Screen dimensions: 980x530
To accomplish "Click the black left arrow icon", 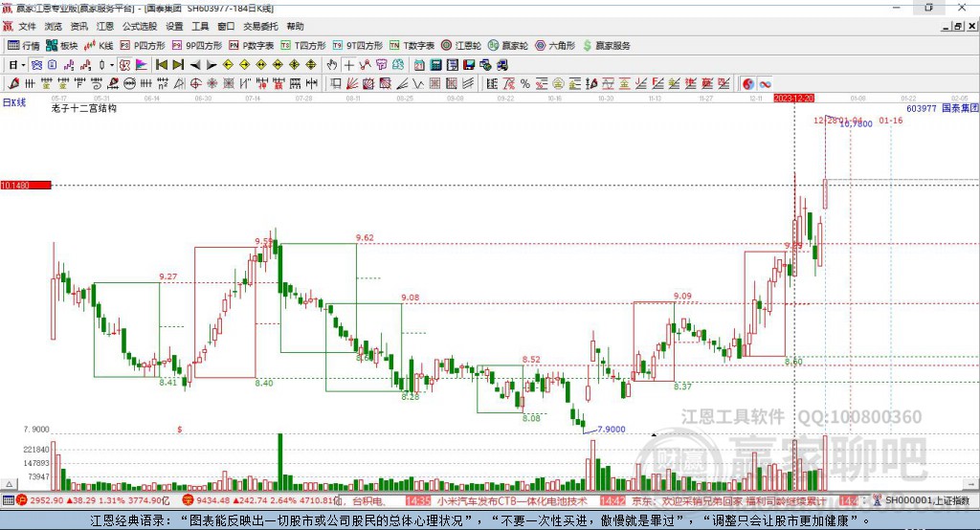I will [195, 65].
